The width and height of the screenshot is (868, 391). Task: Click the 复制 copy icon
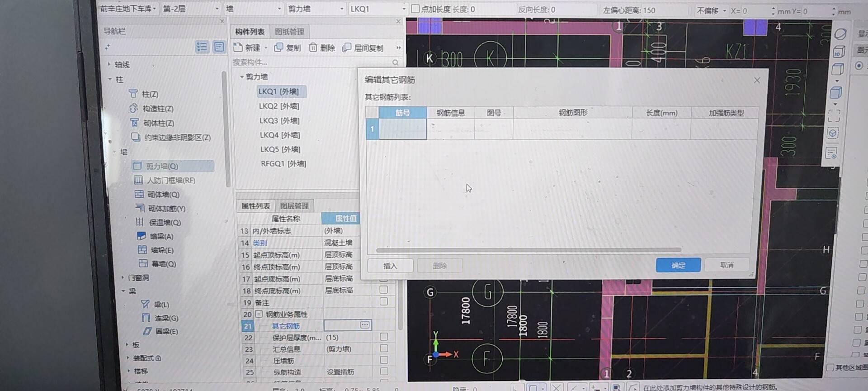point(278,48)
